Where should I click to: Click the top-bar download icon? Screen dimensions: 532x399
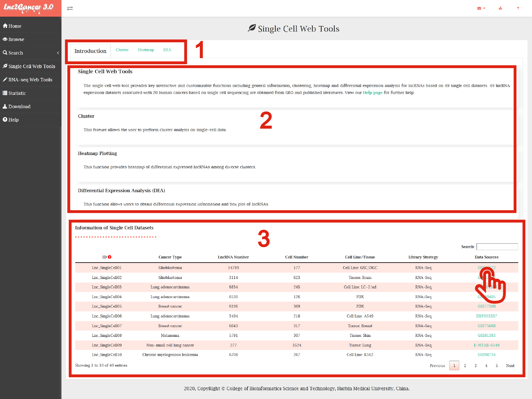coord(500,8)
